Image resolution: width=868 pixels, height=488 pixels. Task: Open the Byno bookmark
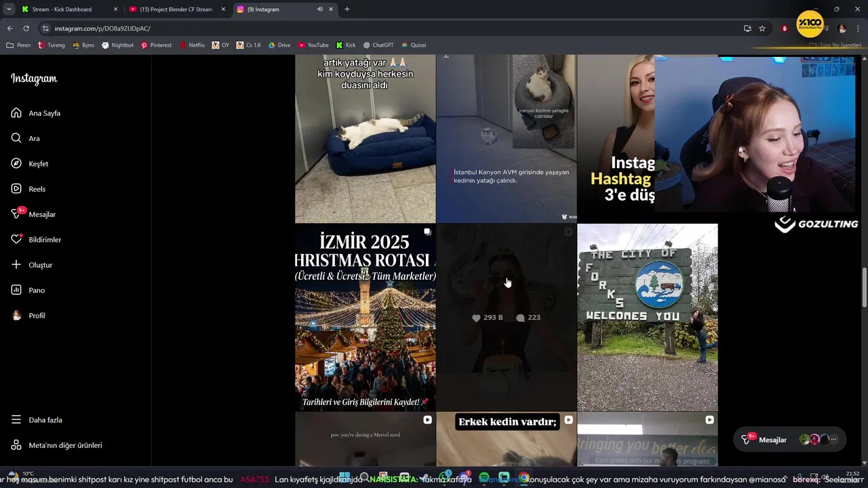[83, 45]
